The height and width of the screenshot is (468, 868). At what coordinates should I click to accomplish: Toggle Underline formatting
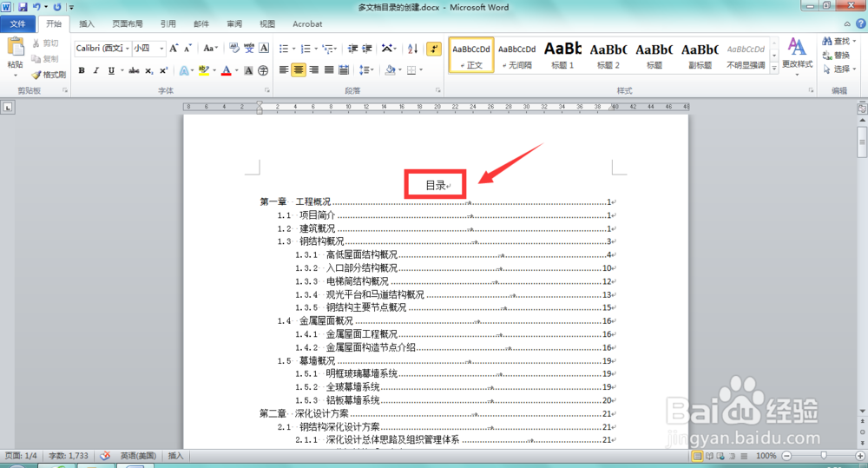click(111, 70)
